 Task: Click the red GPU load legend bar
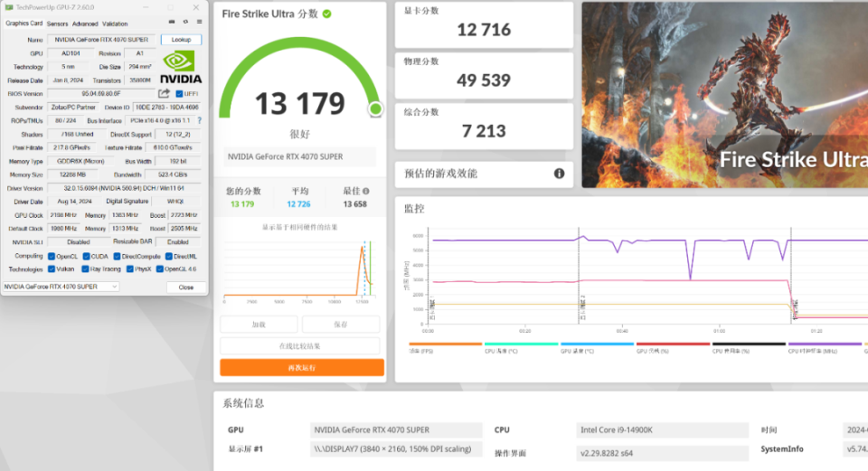pos(673,344)
